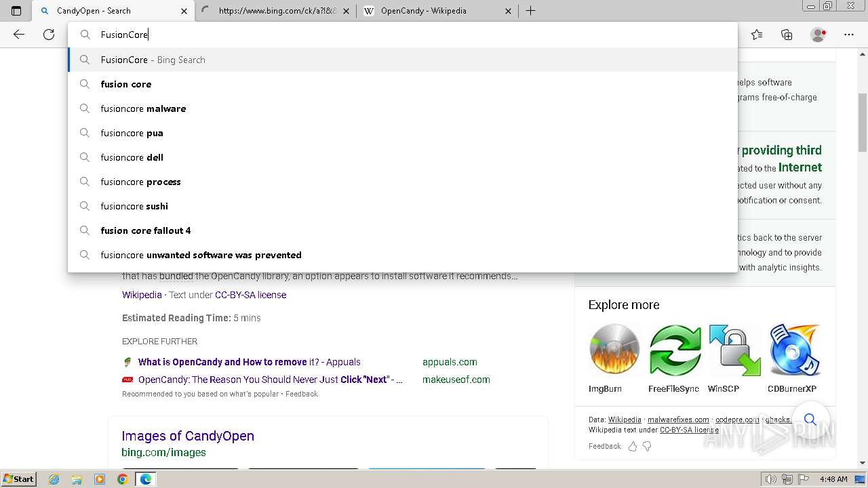Close the bing.com/ck tab

coord(346,11)
